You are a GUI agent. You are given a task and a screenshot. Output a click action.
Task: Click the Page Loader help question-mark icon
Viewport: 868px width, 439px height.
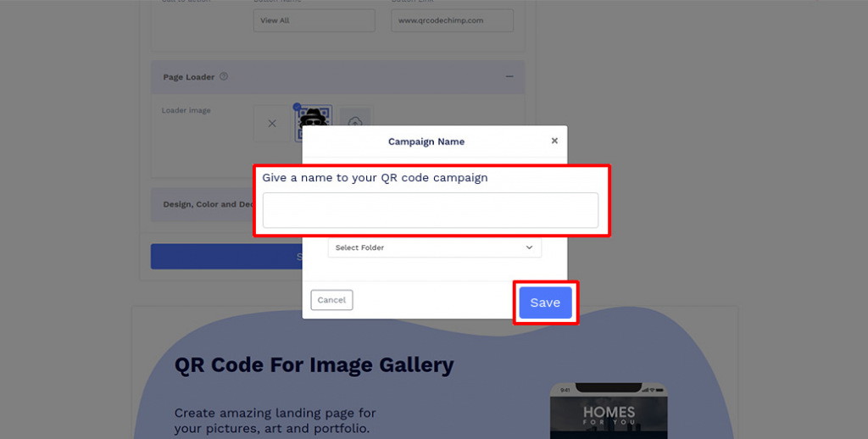pyautogui.click(x=224, y=76)
